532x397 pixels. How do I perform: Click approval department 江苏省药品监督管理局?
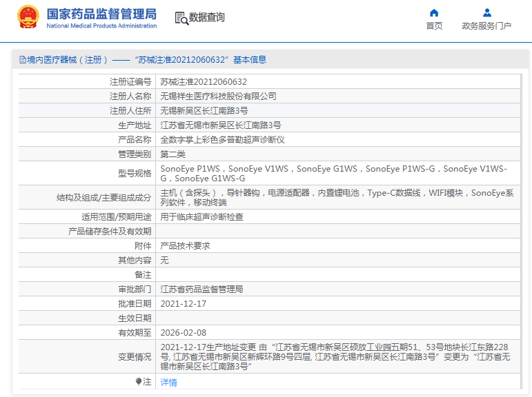[202, 289]
